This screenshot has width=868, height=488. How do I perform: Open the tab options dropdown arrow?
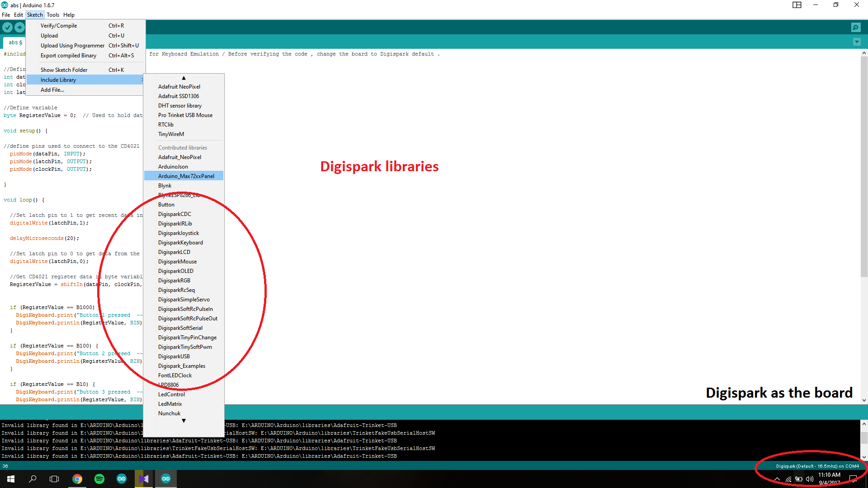pyautogui.click(x=856, y=42)
